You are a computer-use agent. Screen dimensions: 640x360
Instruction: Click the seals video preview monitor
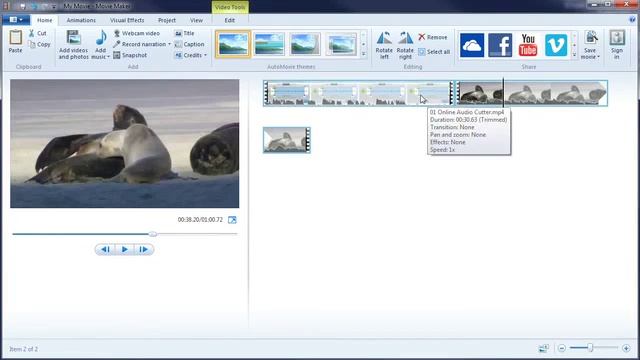[124, 144]
